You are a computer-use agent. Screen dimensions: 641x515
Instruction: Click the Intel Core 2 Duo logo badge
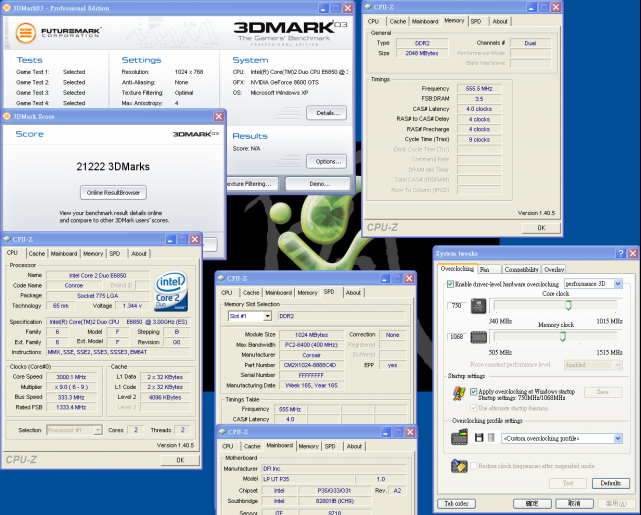click(x=171, y=291)
